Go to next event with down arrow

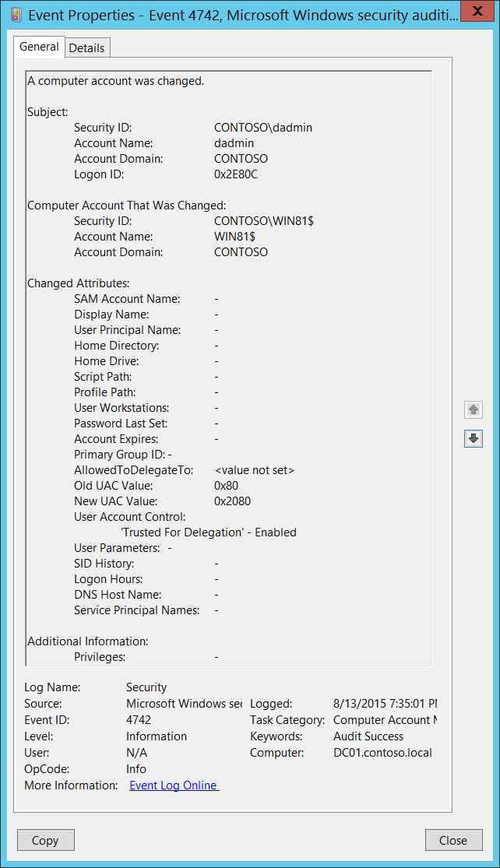click(473, 439)
